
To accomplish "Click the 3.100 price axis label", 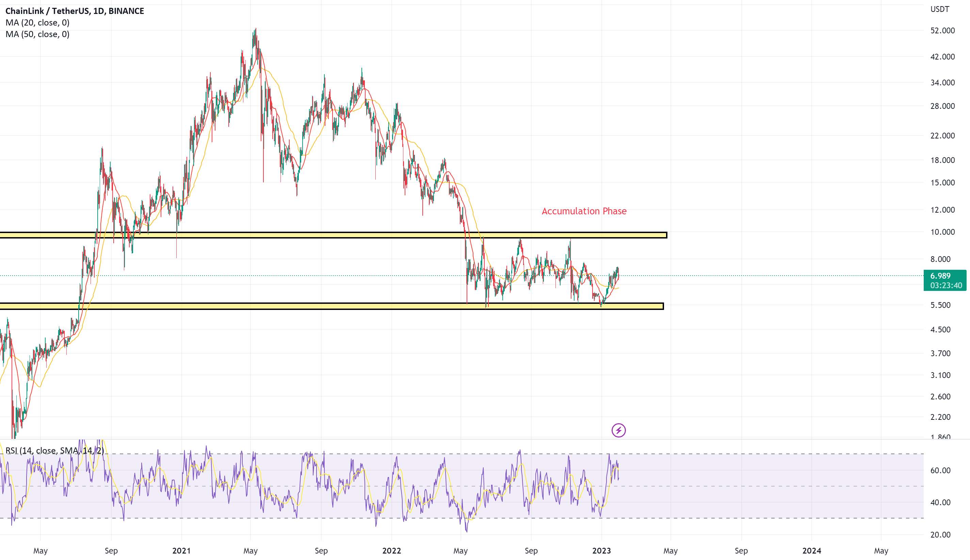I will click(x=940, y=375).
